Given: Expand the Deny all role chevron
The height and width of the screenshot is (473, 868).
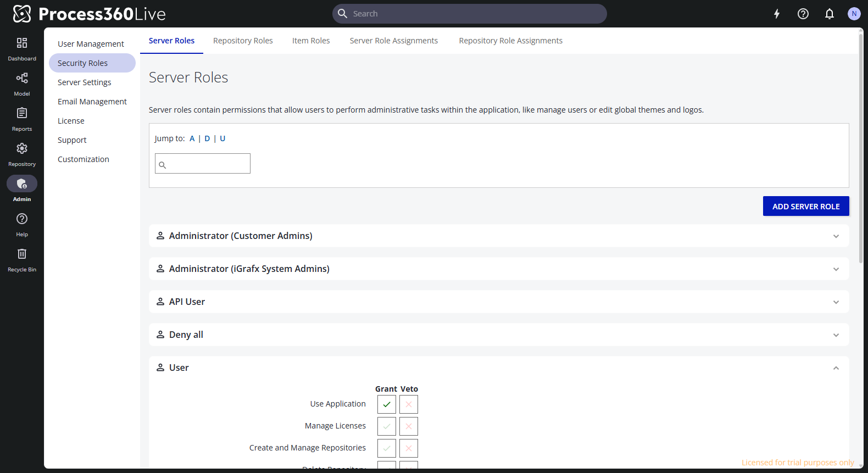Looking at the screenshot, I should click(x=836, y=335).
